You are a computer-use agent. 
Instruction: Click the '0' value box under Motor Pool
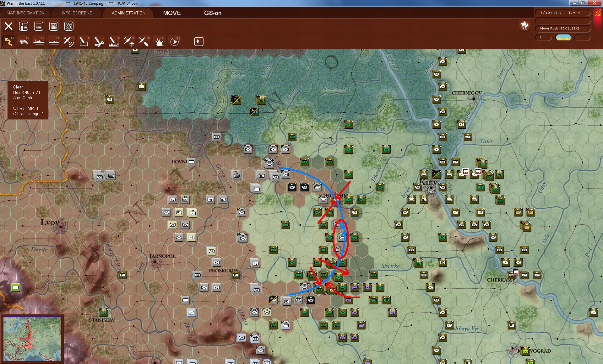(x=543, y=37)
